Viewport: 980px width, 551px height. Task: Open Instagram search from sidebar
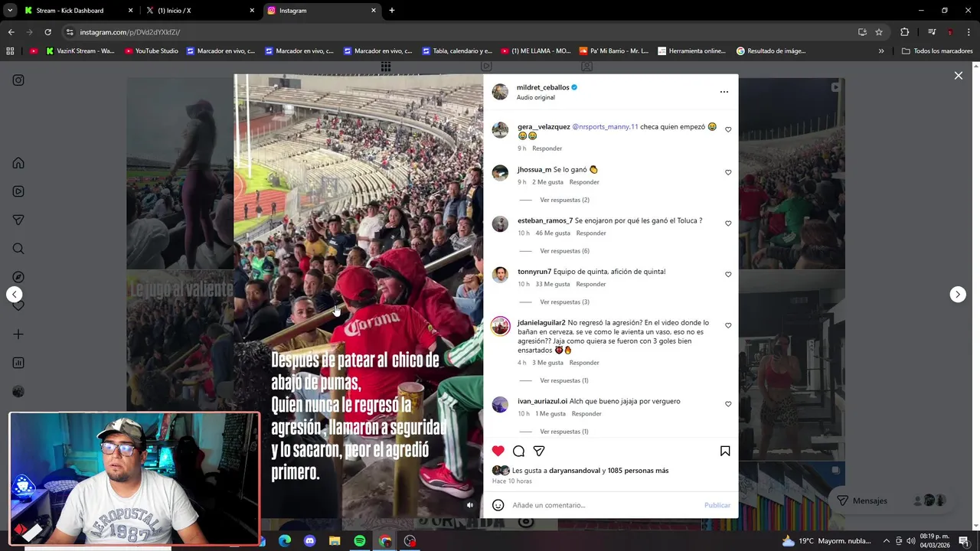point(18,249)
